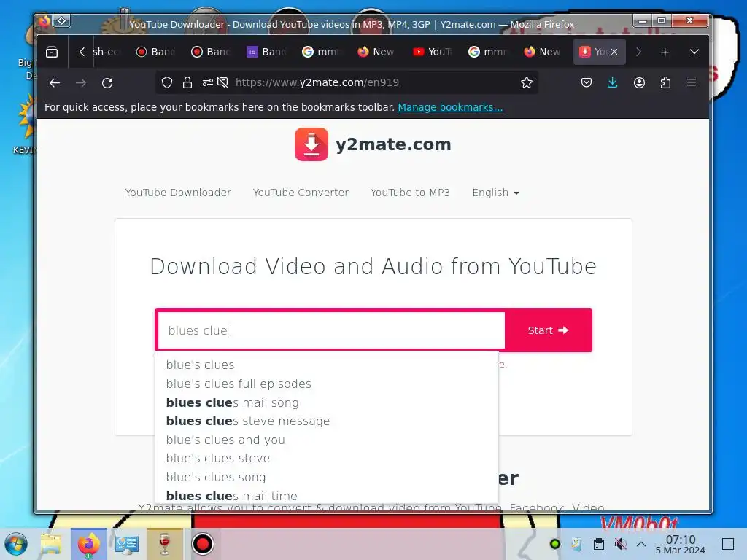Open the Firefox downloads panel
This screenshot has width=747, height=560.
click(612, 83)
